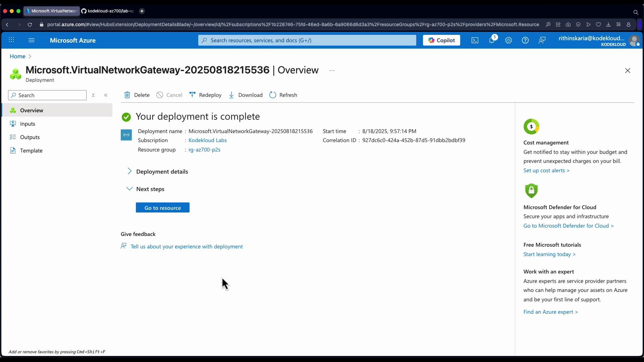Close the deployment blade with X

coord(628,71)
